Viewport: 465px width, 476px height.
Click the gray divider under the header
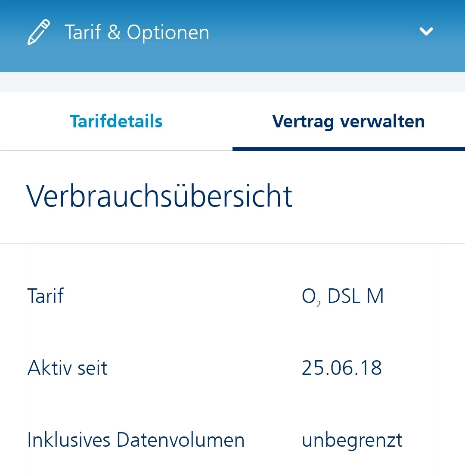(232, 82)
